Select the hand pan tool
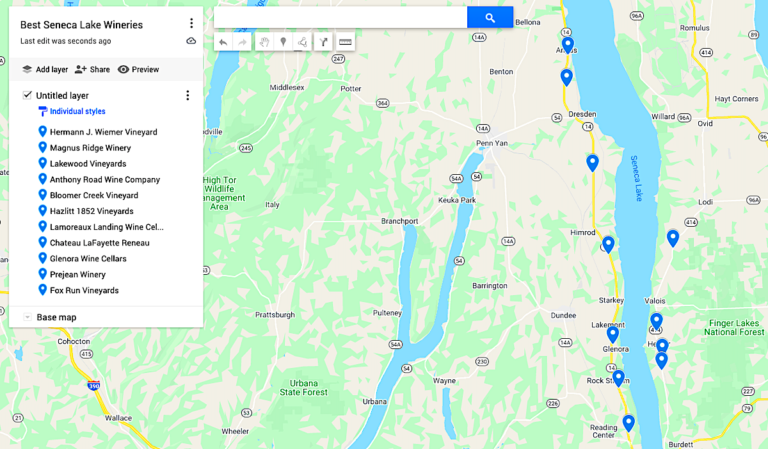The width and height of the screenshot is (768, 449). (x=264, y=42)
